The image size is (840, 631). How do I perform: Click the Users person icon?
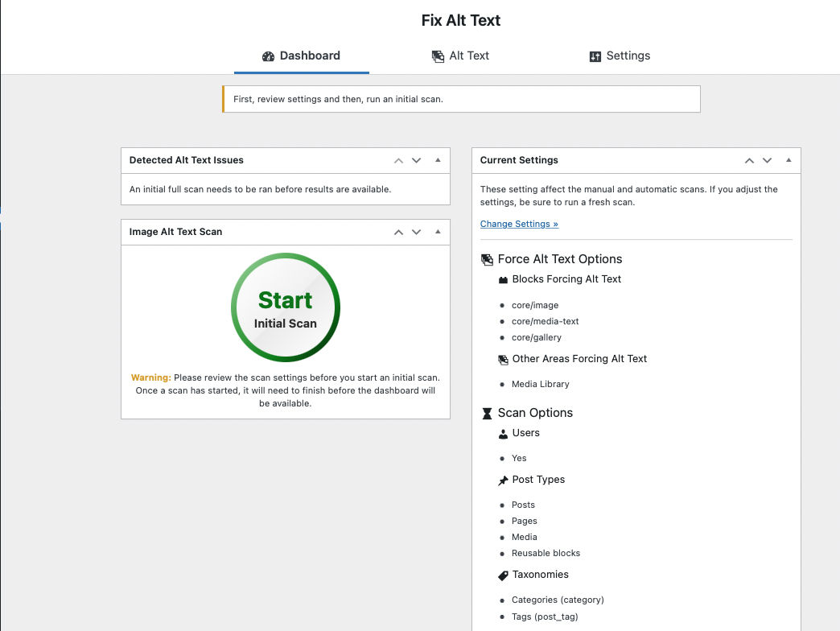[x=503, y=433]
